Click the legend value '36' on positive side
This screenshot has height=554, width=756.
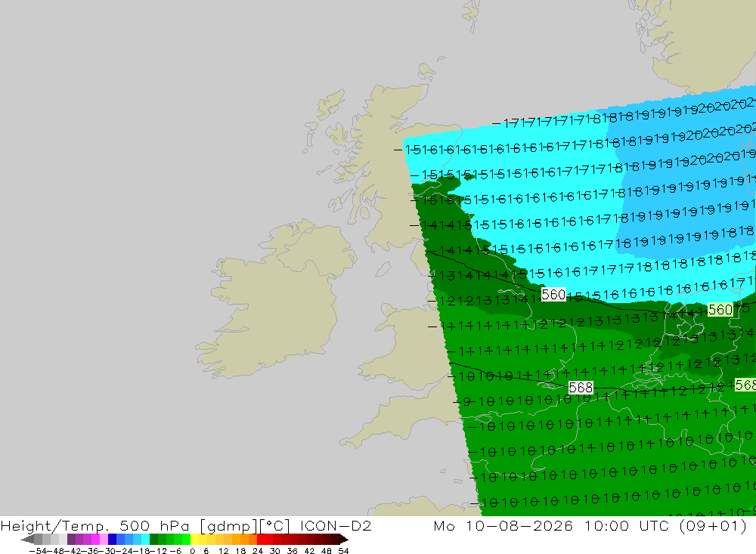(292, 551)
